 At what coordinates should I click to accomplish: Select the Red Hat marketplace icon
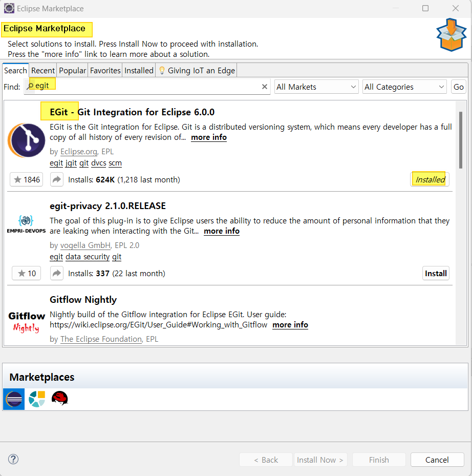tap(60, 398)
